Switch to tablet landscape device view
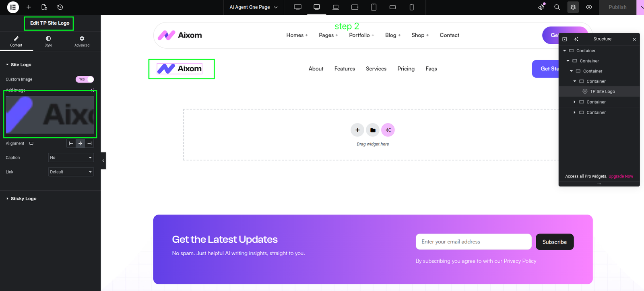644x291 pixels. (x=355, y=7)
